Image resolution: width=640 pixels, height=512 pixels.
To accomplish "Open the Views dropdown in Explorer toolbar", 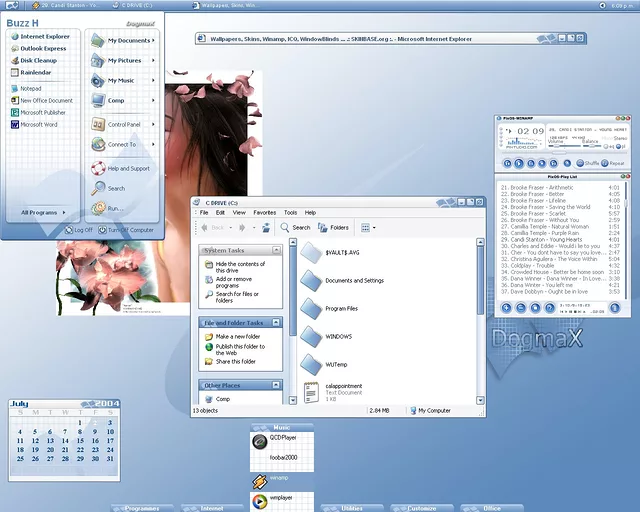I will 368,228.
